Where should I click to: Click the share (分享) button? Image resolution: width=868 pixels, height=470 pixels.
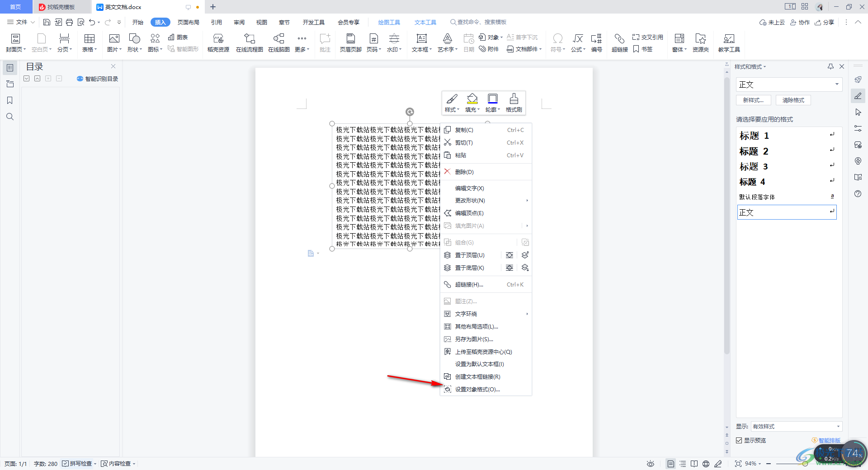[x=825, y=22]
